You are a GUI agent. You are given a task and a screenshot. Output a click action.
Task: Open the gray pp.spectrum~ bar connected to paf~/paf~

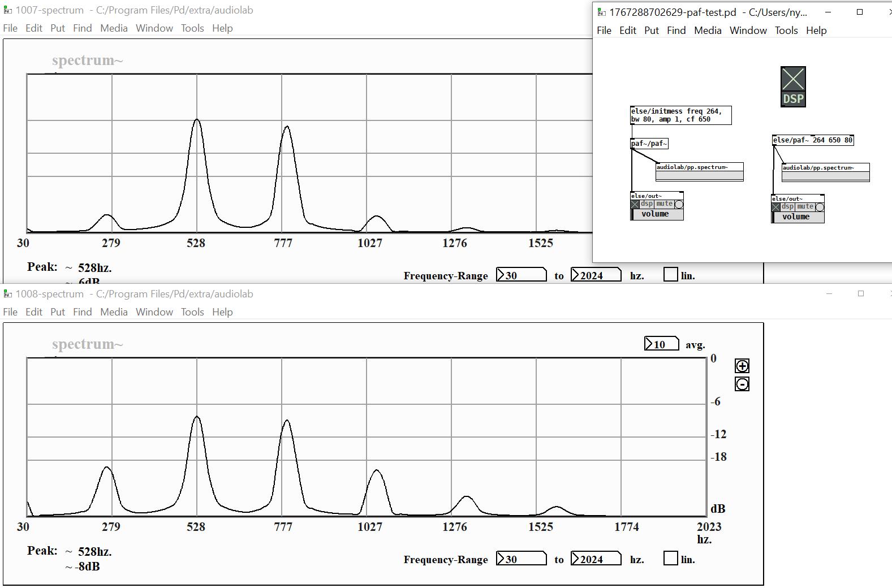click(700, 176)
